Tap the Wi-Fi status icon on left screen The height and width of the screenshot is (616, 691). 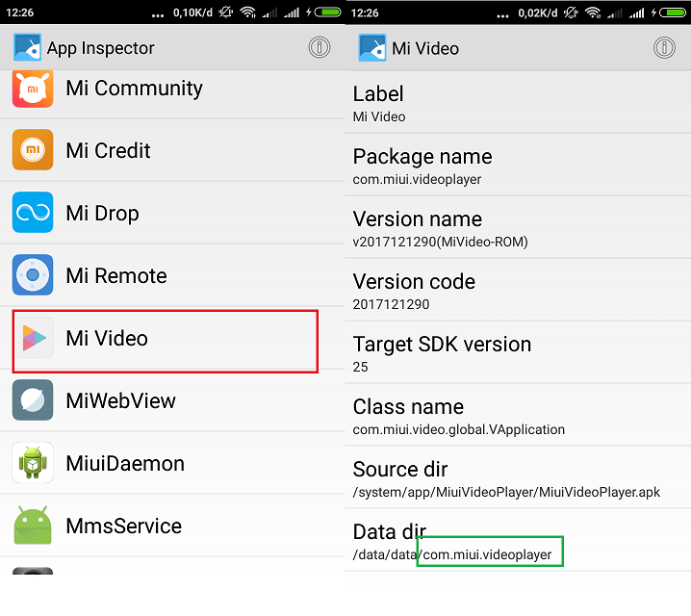[x=247, y=13]
